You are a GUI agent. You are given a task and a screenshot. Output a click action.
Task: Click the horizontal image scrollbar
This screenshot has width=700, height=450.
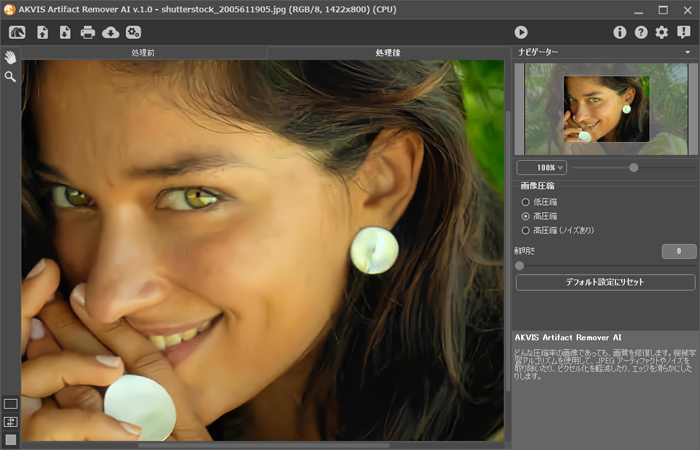pyautogui.click(x=263, y=445)
